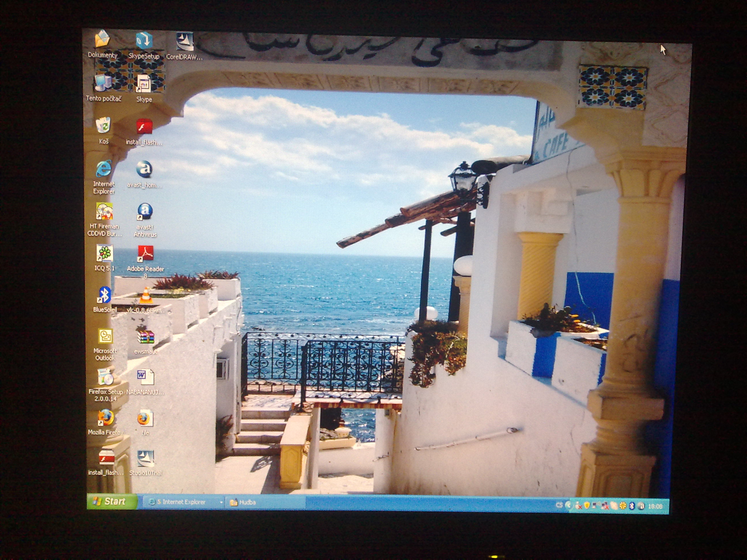Open the CS language bar selector

tap(559, 505)
